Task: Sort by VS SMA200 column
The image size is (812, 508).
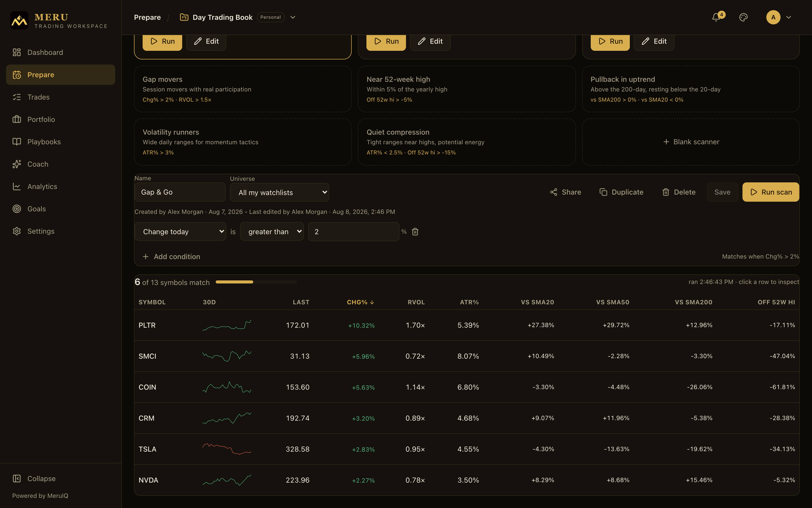Action: pyautogui.click(x=693, y=302)
